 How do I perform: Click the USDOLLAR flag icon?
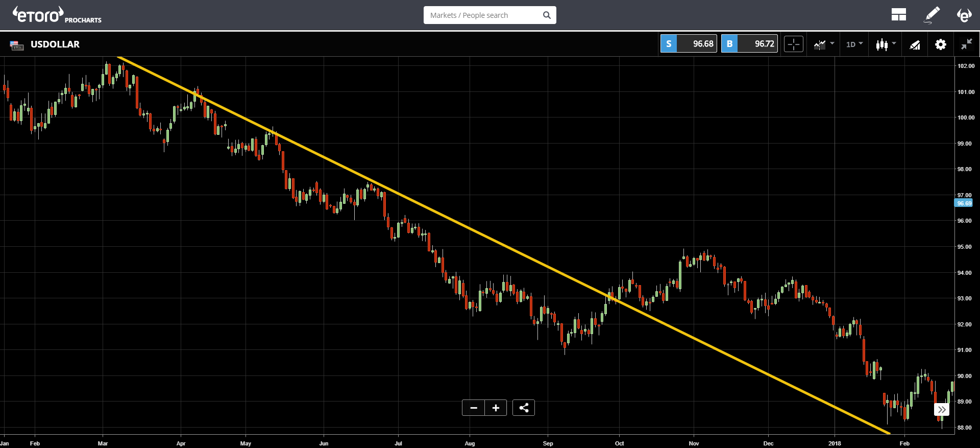[17, 45]
